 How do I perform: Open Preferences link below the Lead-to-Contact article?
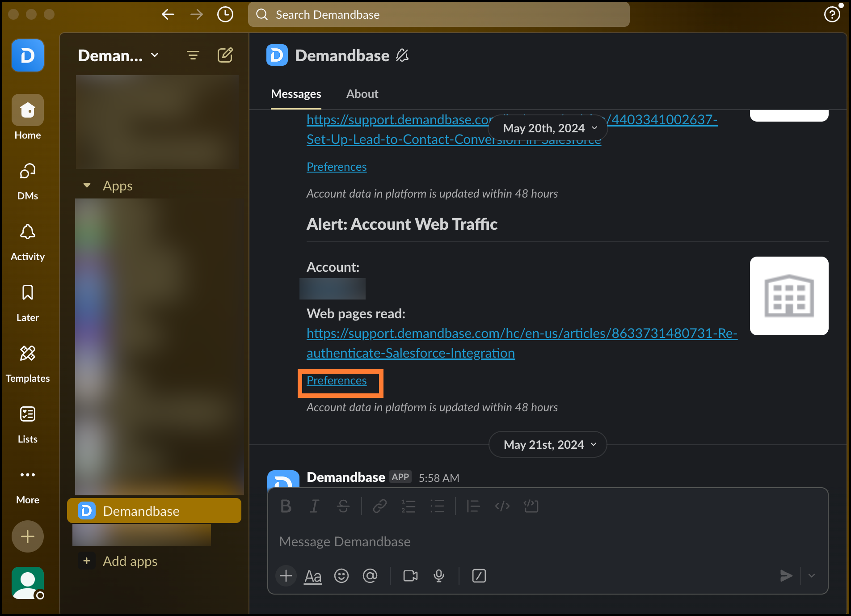[x=337, y=167]
